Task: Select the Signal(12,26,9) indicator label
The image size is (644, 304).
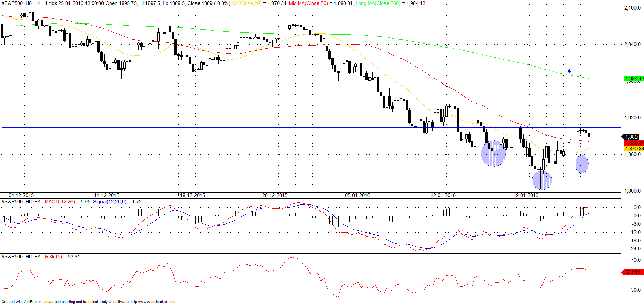Action: click(109, 202)
